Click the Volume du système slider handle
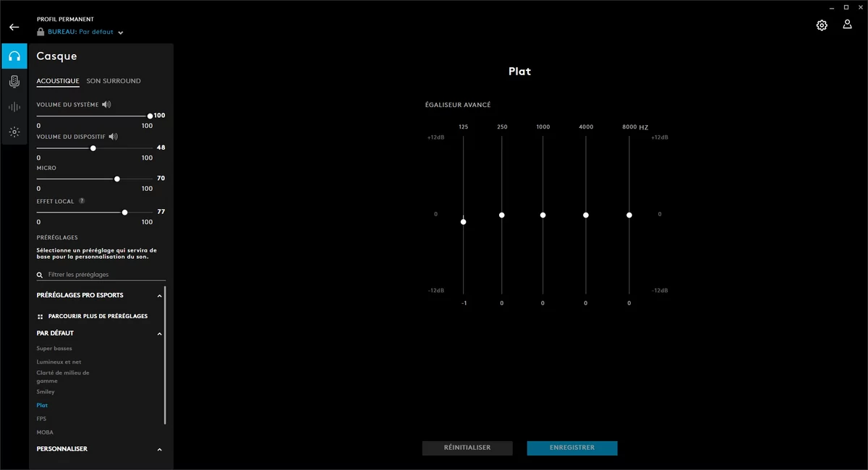The image size is (868, 470). [x=150, y=116]
